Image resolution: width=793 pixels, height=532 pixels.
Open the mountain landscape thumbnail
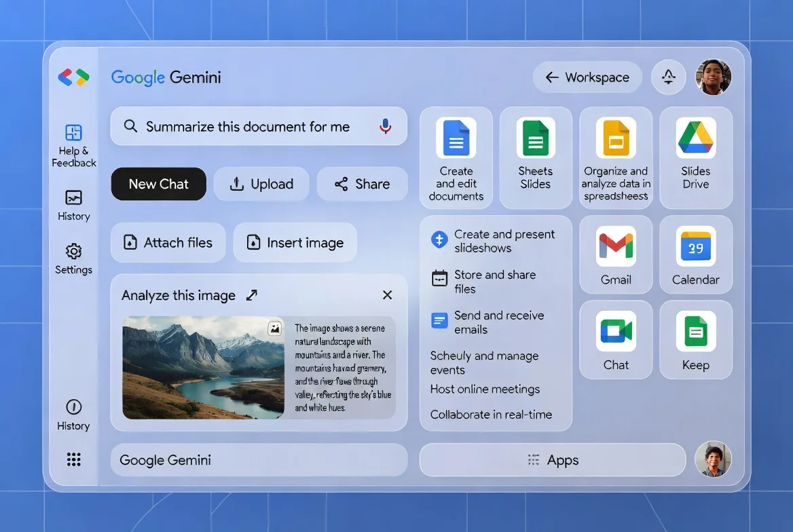point(203,368)
